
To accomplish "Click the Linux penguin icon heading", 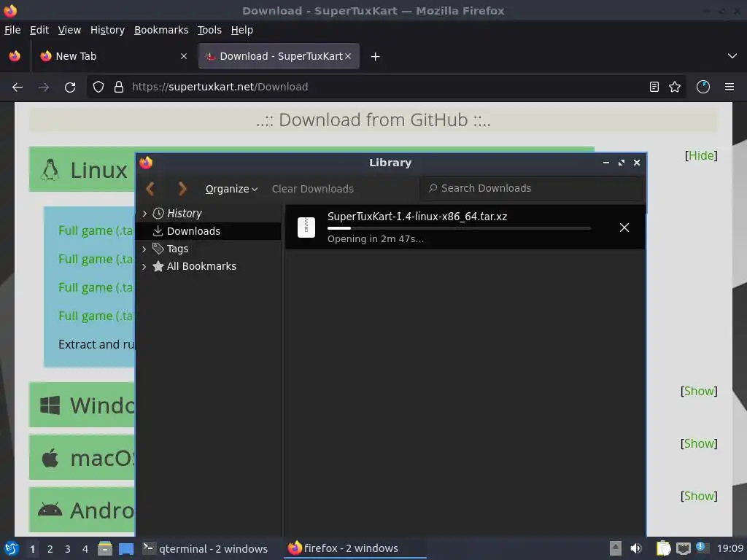I will pyautogui.click(x=50, y=169).
